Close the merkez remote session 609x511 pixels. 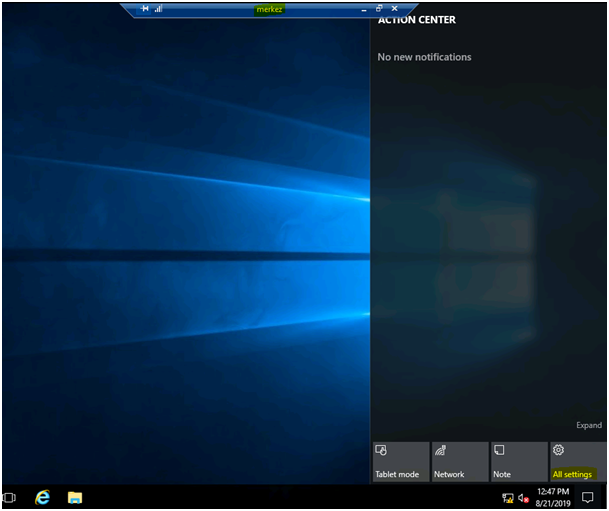tap(395, 8)
